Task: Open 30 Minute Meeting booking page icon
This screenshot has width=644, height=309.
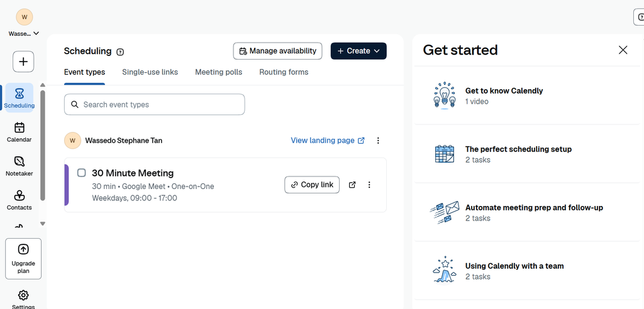Action: pos(352,185)
